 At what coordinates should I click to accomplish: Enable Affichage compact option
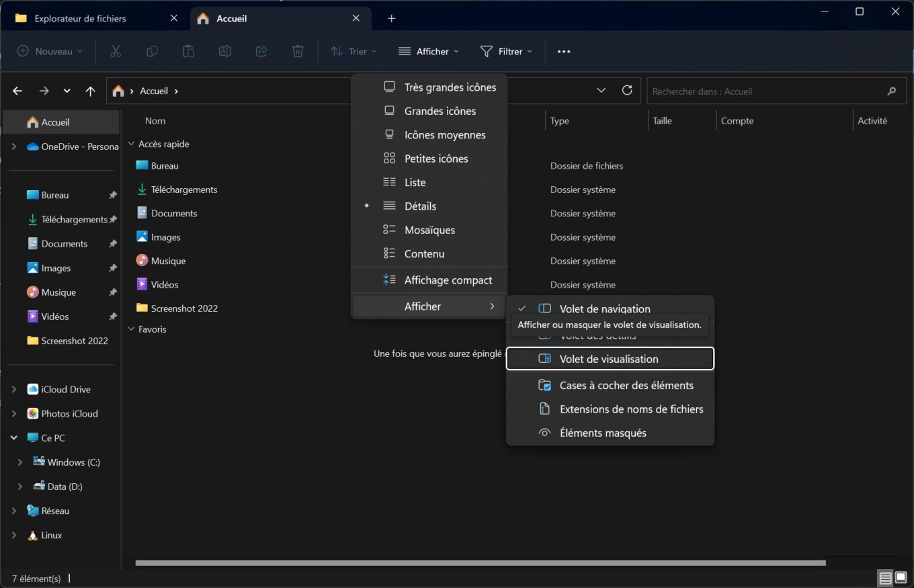[x=429, y=280]
